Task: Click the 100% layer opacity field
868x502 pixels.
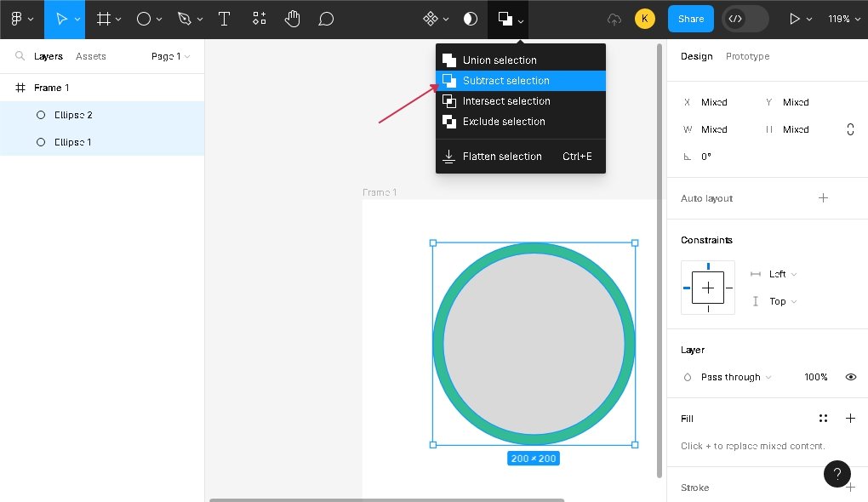Action: tap(815, 377)
